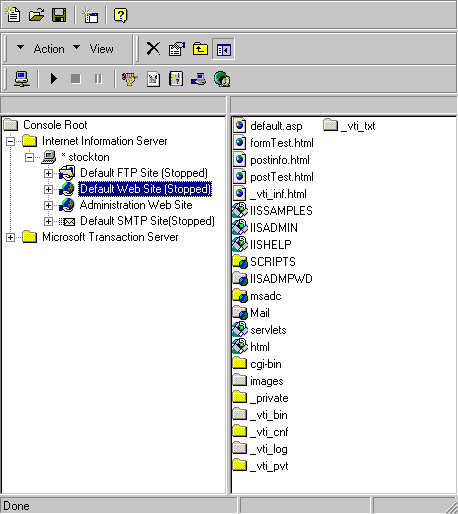Open the Action menu
This screenshot has width=458, height=514.
49,49
